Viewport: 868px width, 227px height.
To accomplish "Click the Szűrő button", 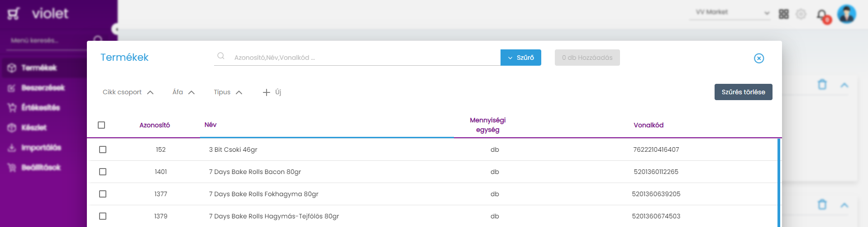I will click(x=521, y=58).
